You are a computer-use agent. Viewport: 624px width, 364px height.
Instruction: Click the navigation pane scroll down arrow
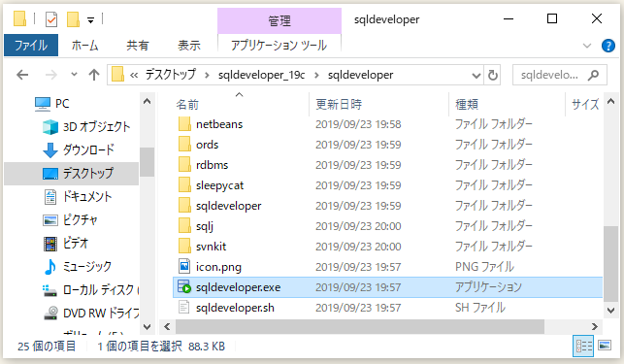(x=147, y=327)
